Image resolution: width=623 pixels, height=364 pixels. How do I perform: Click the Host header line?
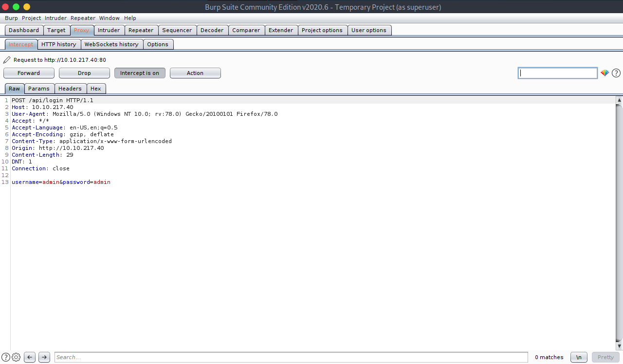click(x=42, y=107)
